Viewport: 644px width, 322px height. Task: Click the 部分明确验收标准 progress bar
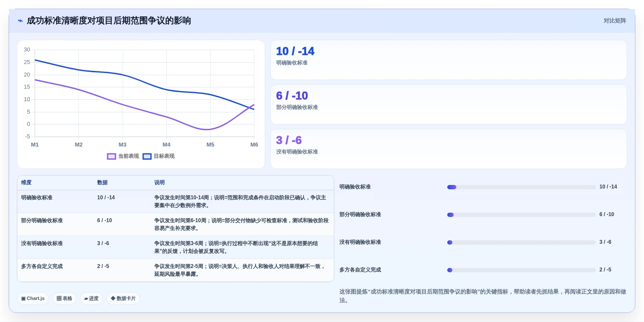click(x=522, y=215)
